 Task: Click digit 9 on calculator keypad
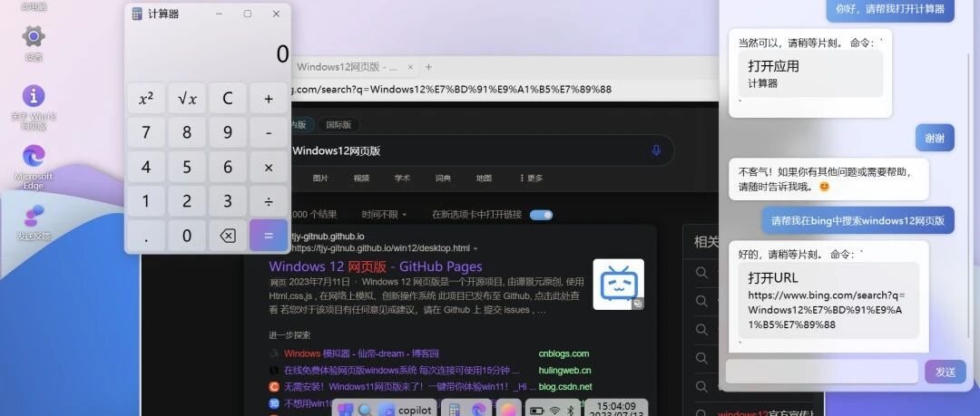coord(228,132)
